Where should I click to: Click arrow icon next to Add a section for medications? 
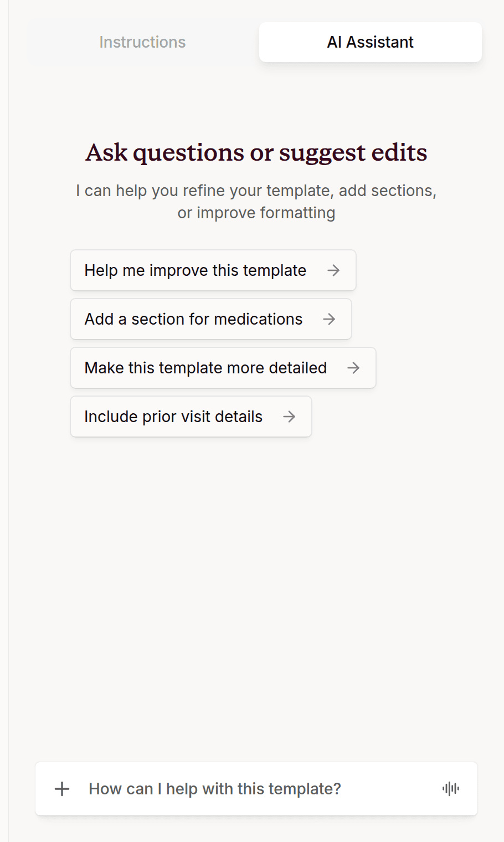coord(329,319)
